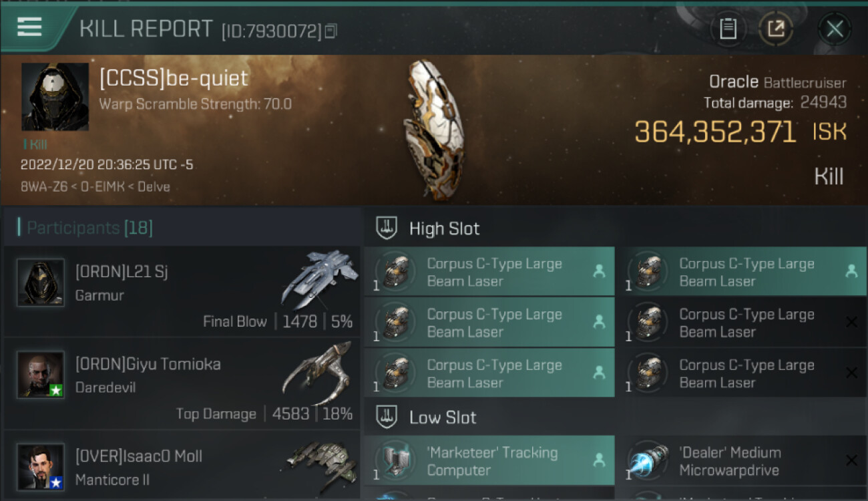Select 'Marketeer' Tracking Computer item
The width and height of the screenshot is (868, 501).
(x=489, y=460)
